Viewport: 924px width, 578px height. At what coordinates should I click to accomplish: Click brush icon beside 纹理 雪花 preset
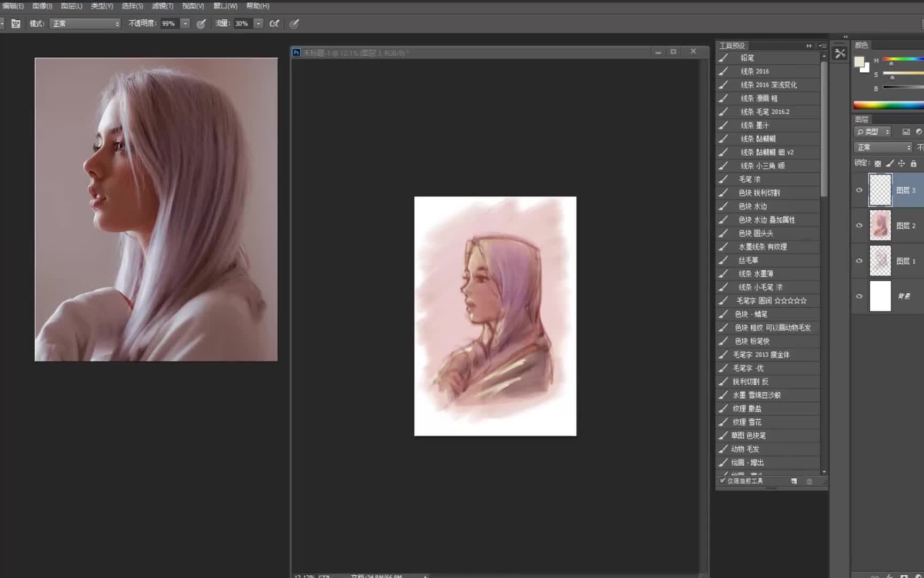(723, 422)
